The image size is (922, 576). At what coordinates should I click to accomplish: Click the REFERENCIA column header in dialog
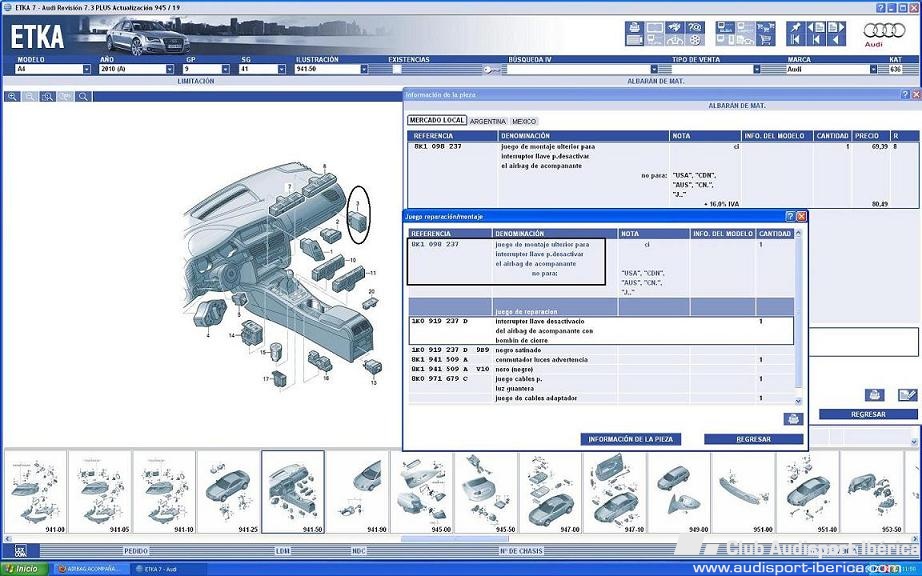(450, 234)
